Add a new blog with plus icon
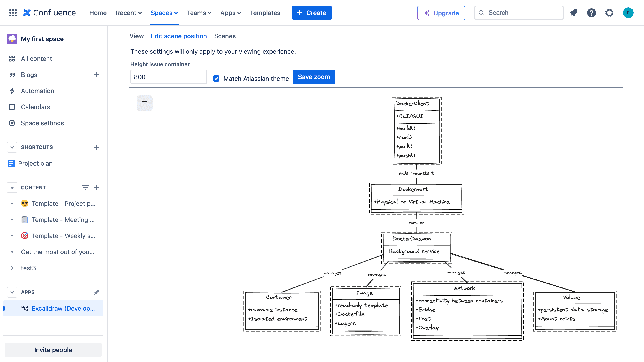The image size is (644, 362). tap(96, 75)
